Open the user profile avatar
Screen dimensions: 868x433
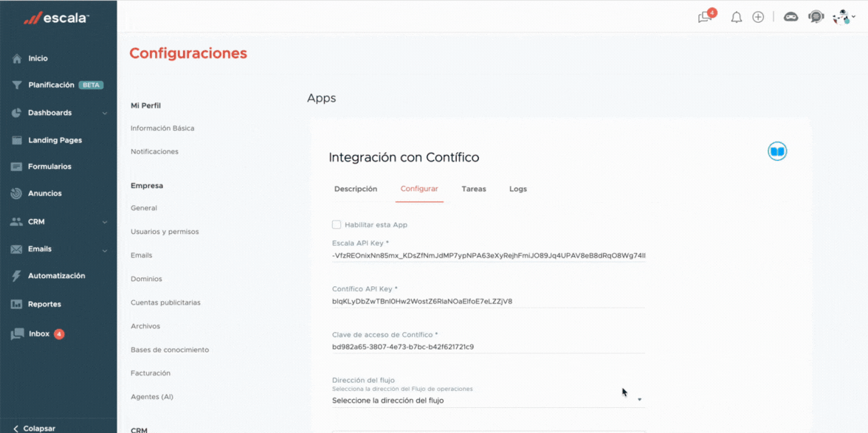[x=841, y=17]
